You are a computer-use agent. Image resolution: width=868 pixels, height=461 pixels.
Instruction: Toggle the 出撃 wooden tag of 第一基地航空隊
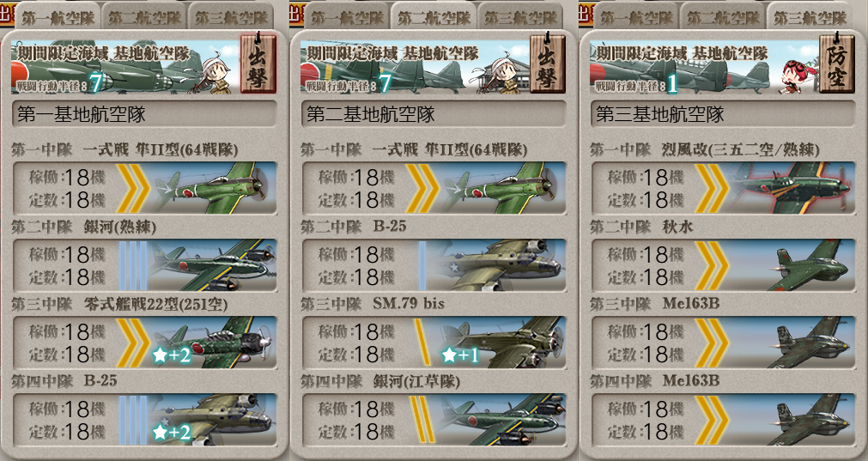click(x=258, y=63)
